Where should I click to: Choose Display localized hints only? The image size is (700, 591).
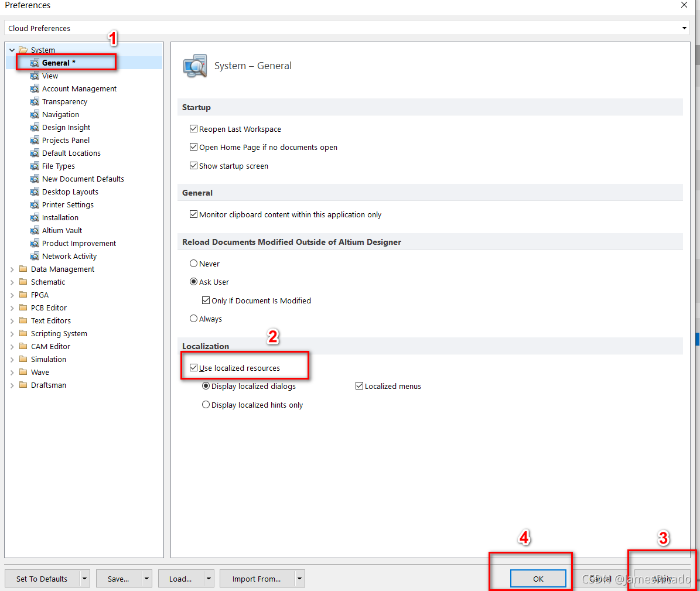tap(206, 405)
